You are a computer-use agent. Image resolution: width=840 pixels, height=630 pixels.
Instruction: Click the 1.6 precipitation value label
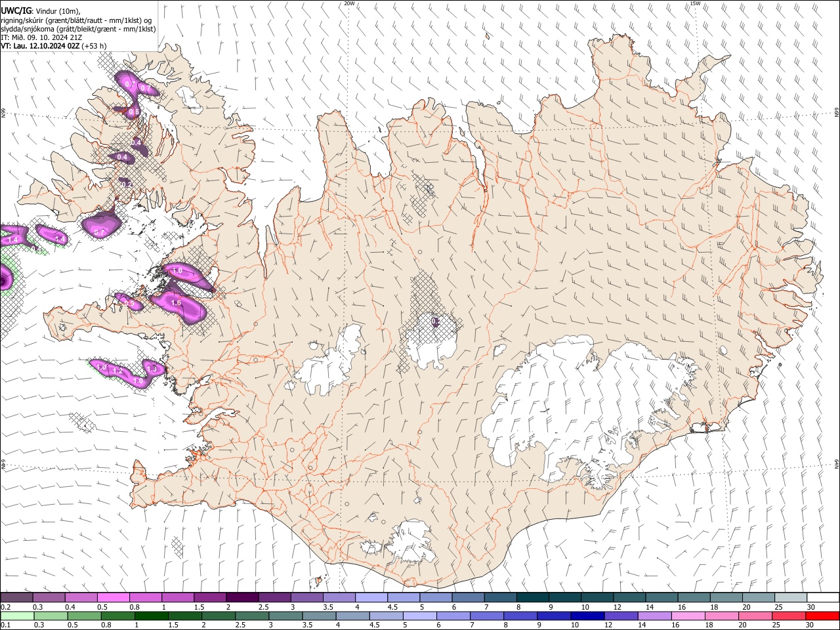[176, 303]
